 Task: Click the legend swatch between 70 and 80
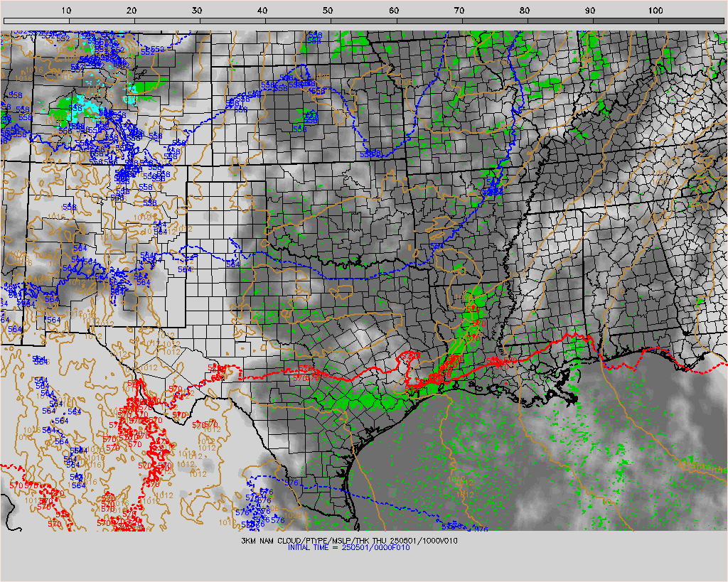coord(495,21)
